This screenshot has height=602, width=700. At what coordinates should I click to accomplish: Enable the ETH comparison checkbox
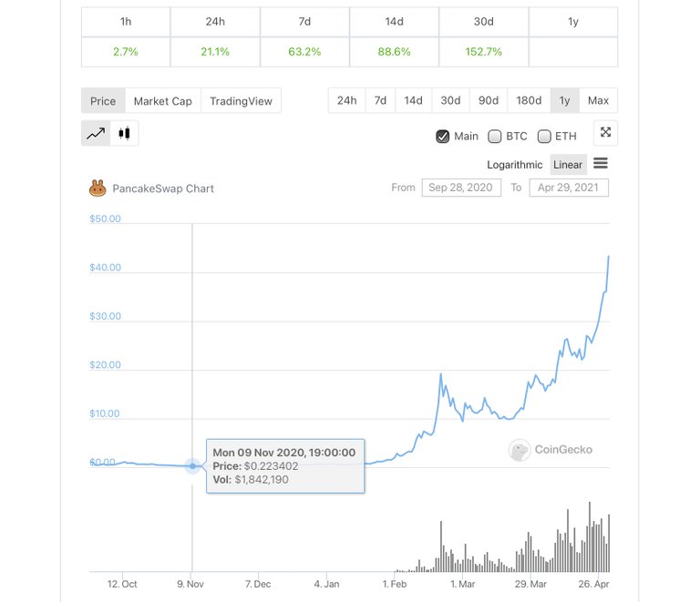click(544, 136)
